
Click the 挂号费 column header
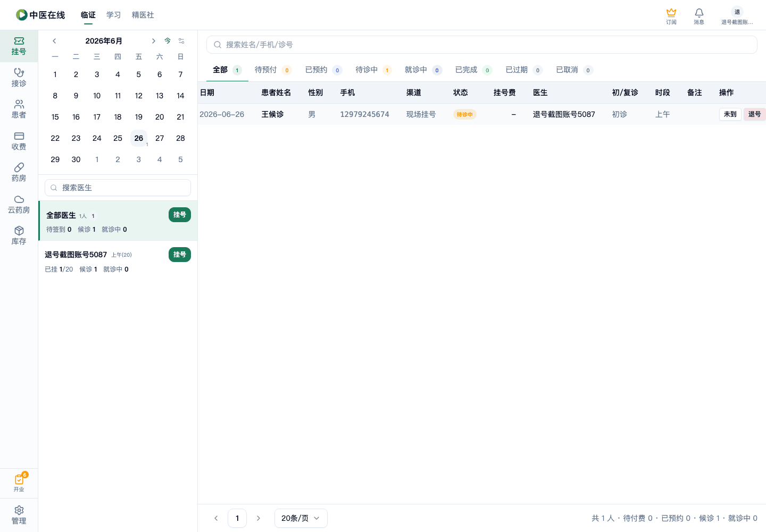505,92
